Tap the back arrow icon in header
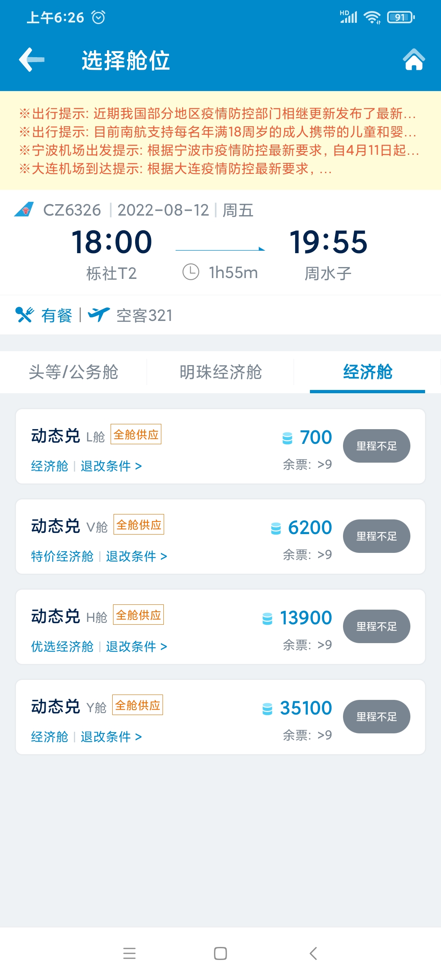 [32, 60]
